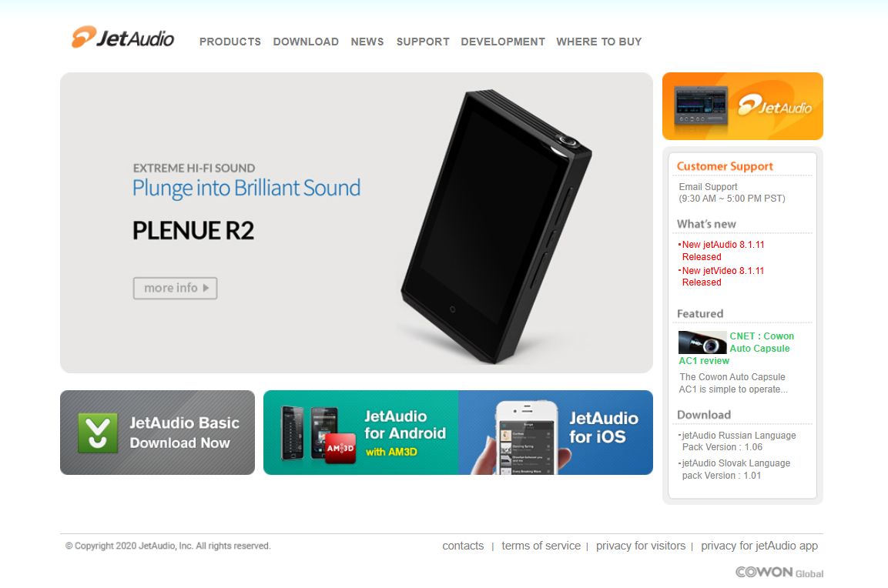Click the COWON Global logo
This screenshot has width=888, height=588.
point(779,572)
